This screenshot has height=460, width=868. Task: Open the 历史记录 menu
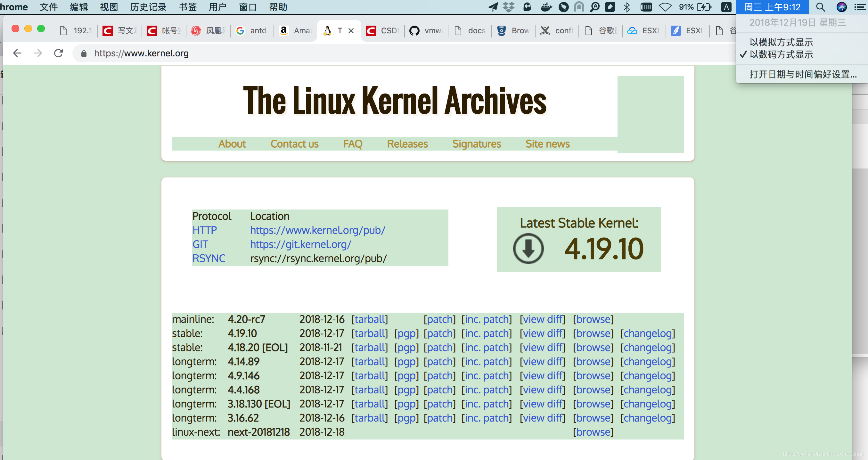click(x=148, y=7)
